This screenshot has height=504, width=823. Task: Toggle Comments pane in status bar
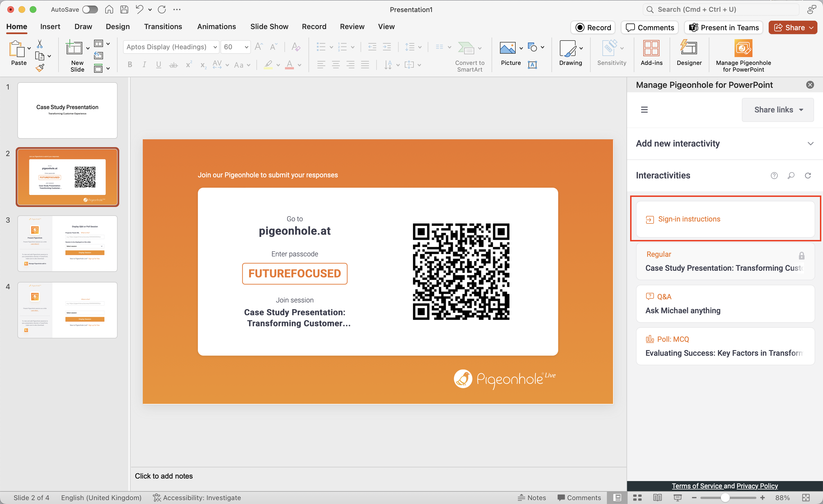pos(579,498)
